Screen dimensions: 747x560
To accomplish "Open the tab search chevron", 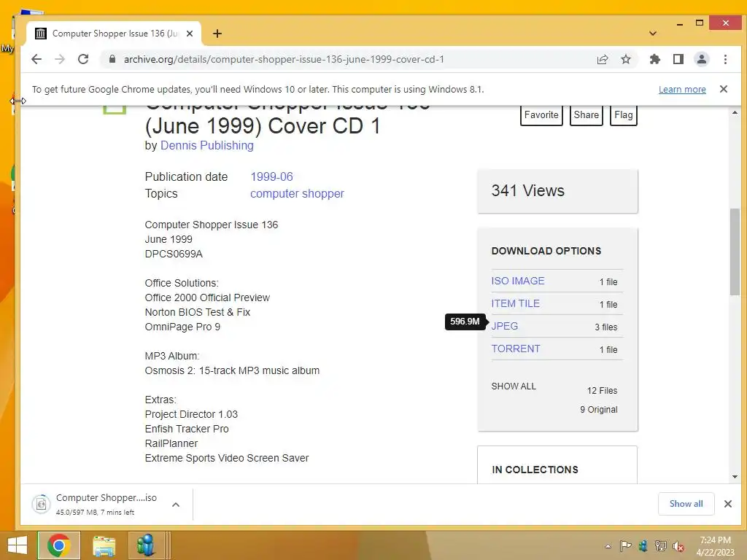I will 653,34.
